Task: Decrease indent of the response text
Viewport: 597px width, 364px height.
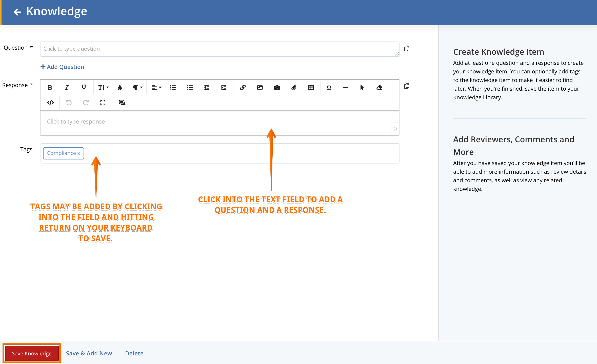Action: pyautogui.click(x=207, y=88)
